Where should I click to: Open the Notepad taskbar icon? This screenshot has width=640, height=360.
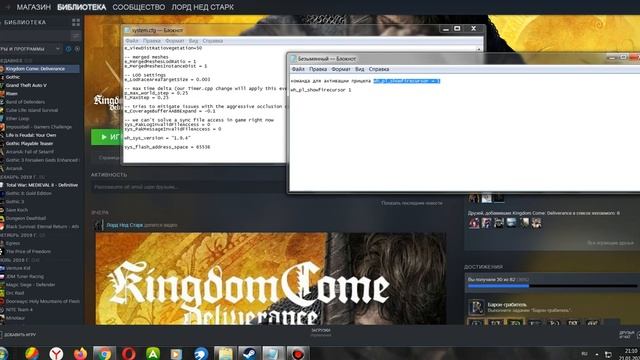273,353
